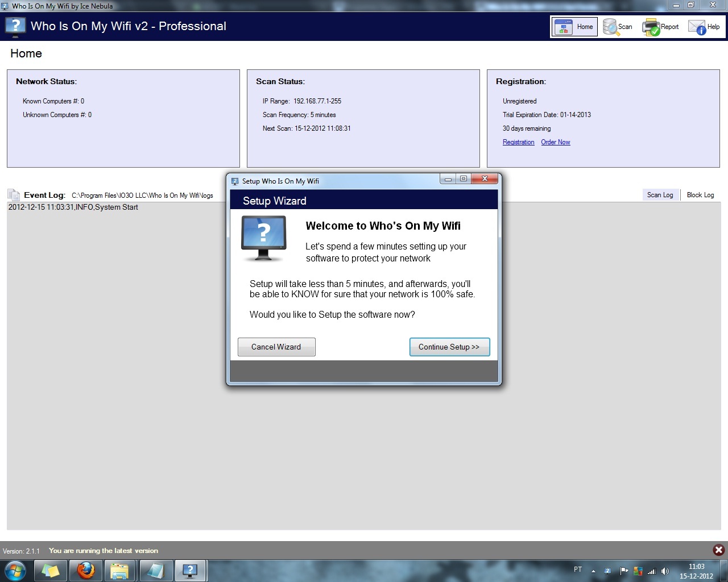Click the Trial Expiration Date text
The width and height of the screenshot is (728, 582).
pos(547,115)
